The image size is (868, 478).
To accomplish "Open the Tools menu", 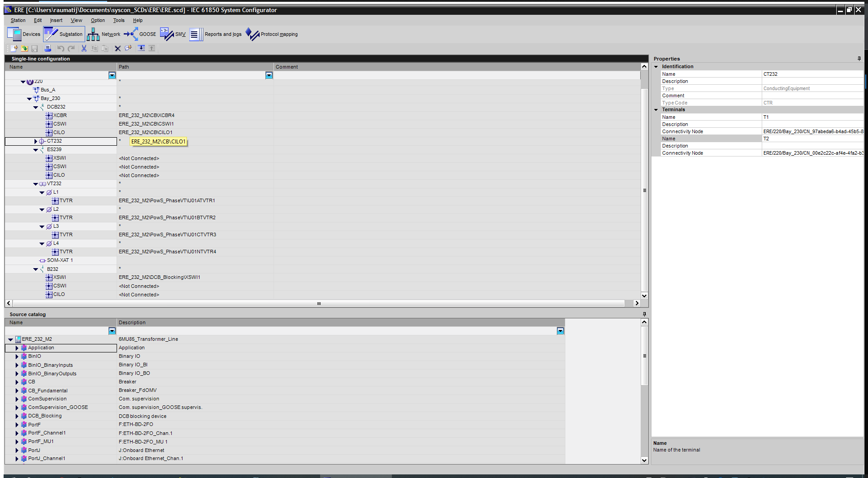I will pyautogui.click(x=118, y=20).
